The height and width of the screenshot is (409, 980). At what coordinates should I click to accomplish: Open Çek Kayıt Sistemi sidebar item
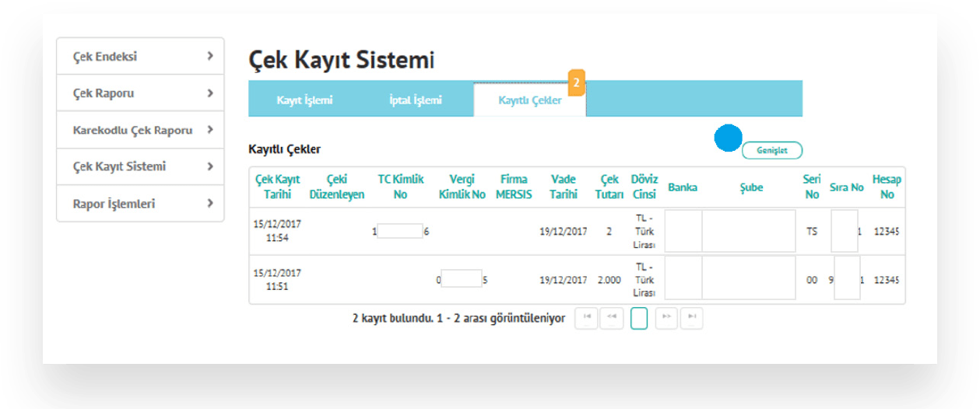140,166
